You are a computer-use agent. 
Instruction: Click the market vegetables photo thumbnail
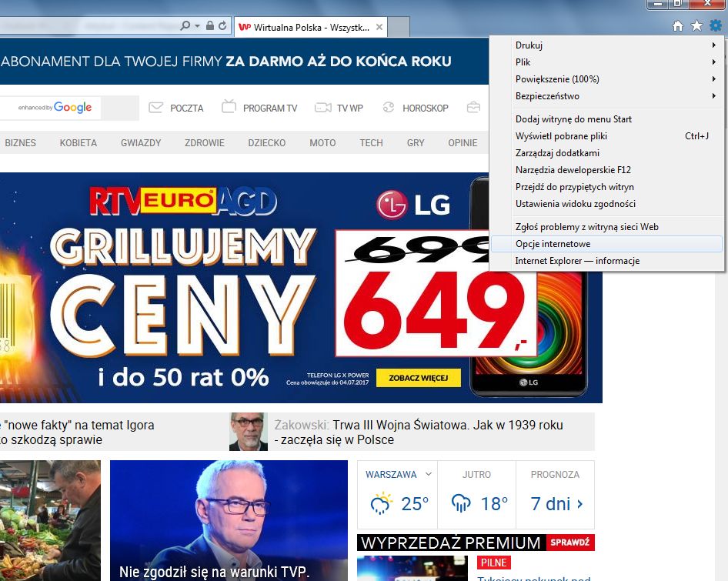click(x=50, y=520)
